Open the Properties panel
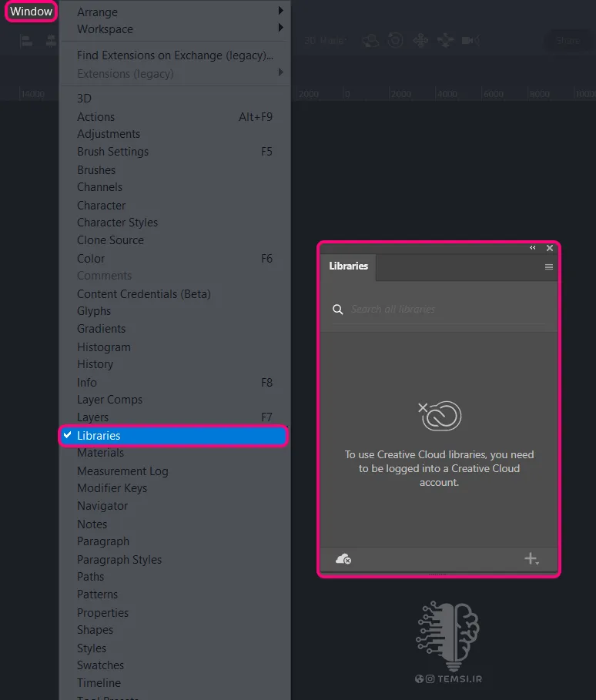This screenshot has height=700, width=596. pyautogui.click(x=175, y=612)
